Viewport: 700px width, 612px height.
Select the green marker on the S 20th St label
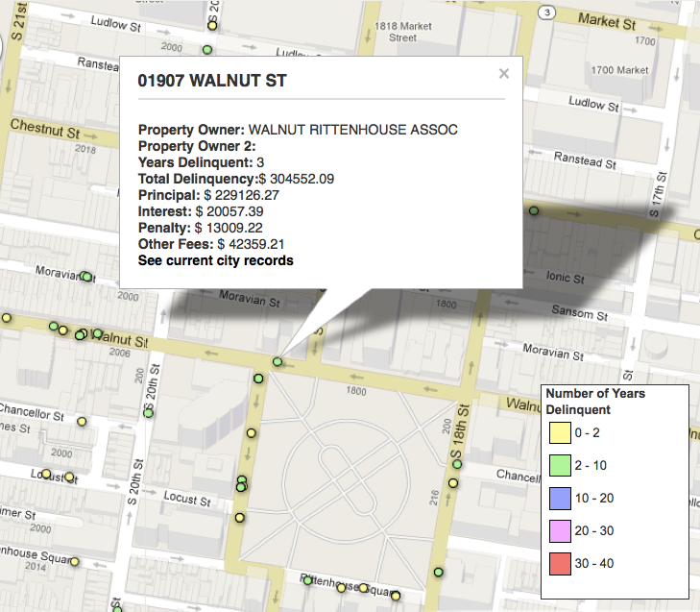pos(148,410)
